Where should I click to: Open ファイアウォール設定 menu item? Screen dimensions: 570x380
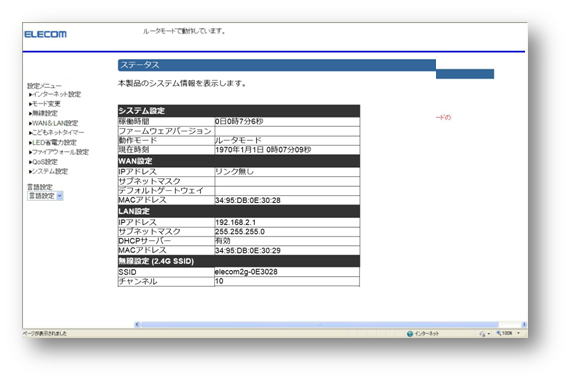(59, 152)
